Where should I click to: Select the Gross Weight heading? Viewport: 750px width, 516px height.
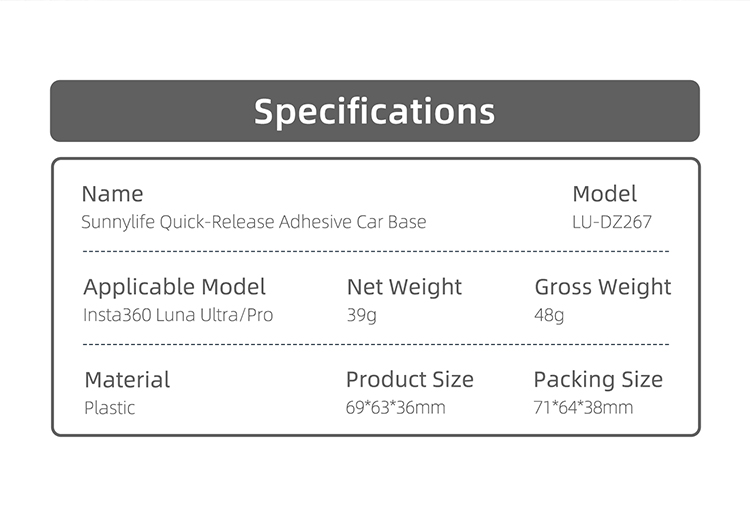coord(603,287)
